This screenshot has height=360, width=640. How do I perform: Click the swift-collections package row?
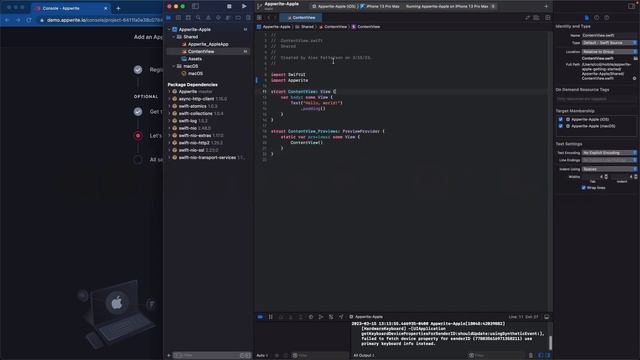pyautogui.click(x=208, y=113)
